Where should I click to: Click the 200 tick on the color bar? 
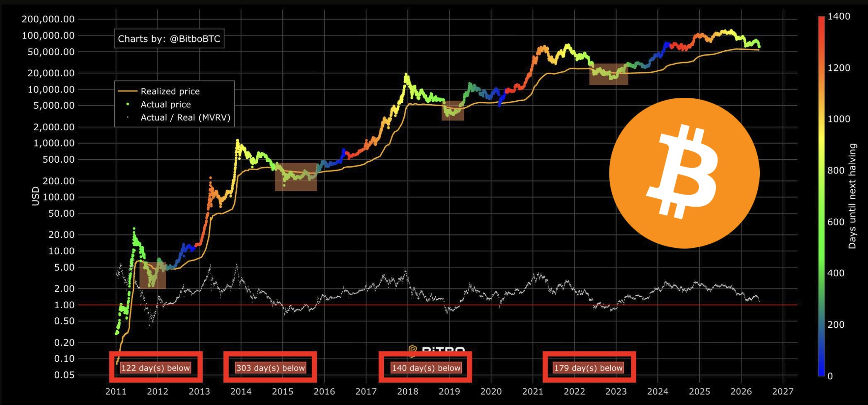coord(836,325)
